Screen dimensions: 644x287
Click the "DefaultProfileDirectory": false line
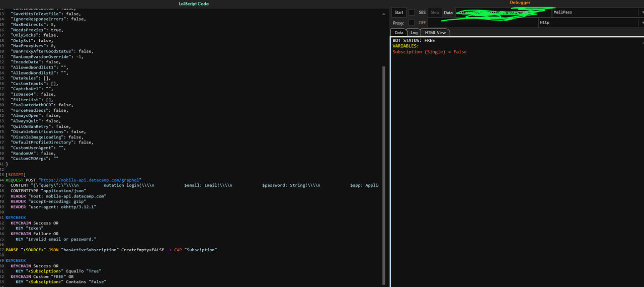[52, 142]
